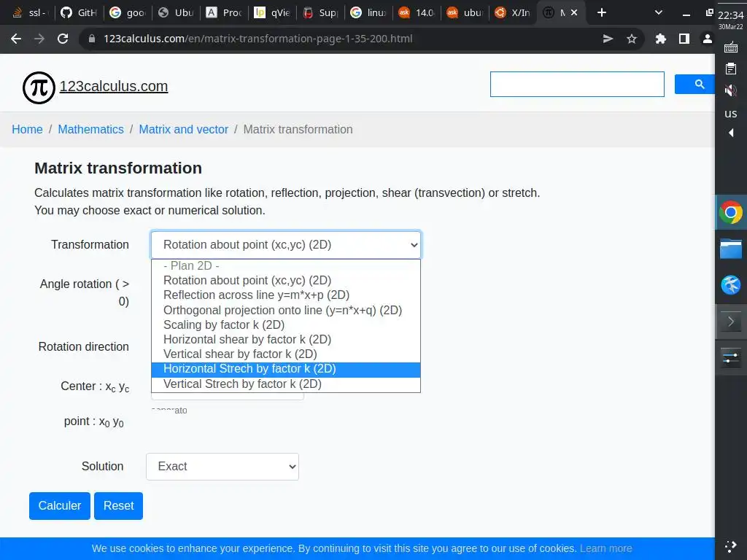Click the Reset button
Viewport: 747px width, 560px height.
point(119,506)
